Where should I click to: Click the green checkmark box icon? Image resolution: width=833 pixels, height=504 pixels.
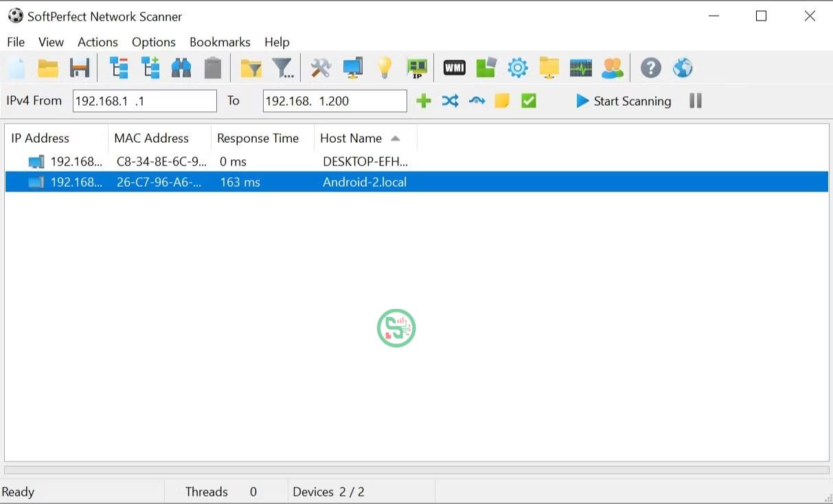tap(529, 101)
